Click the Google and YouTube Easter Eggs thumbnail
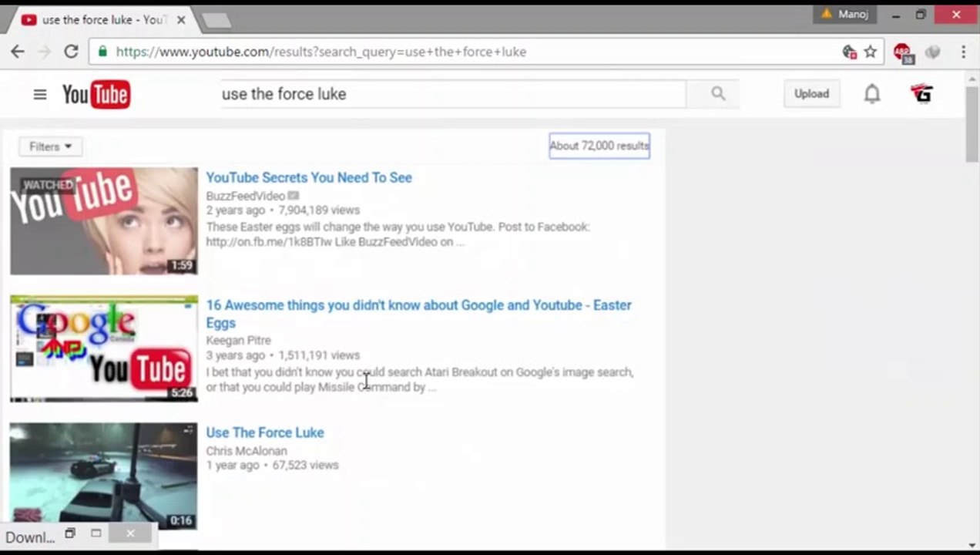Viewport: 980px width, 555px height. tap(104, 348)
